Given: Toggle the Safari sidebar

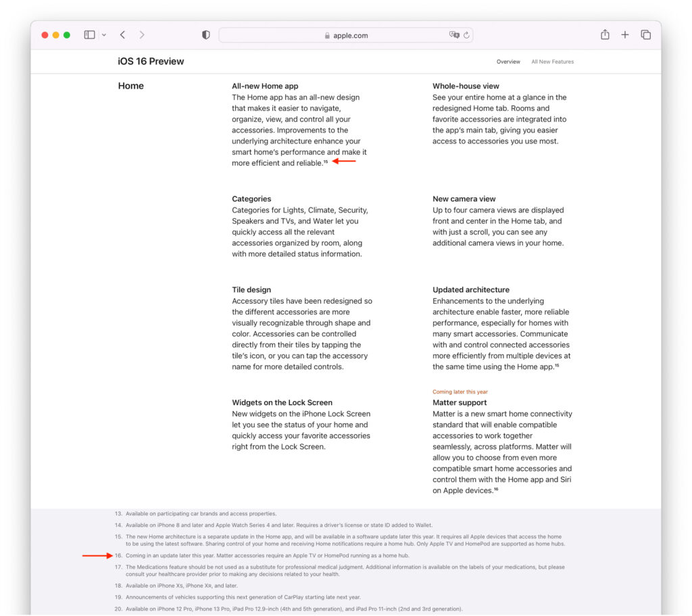Looking at the screenshot, I should pos(90,34).
